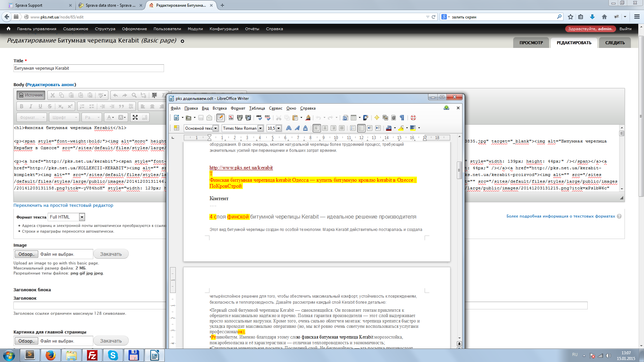
Task: Open LibreOffice Help lifebuoy icon
Action: (413, 118)
